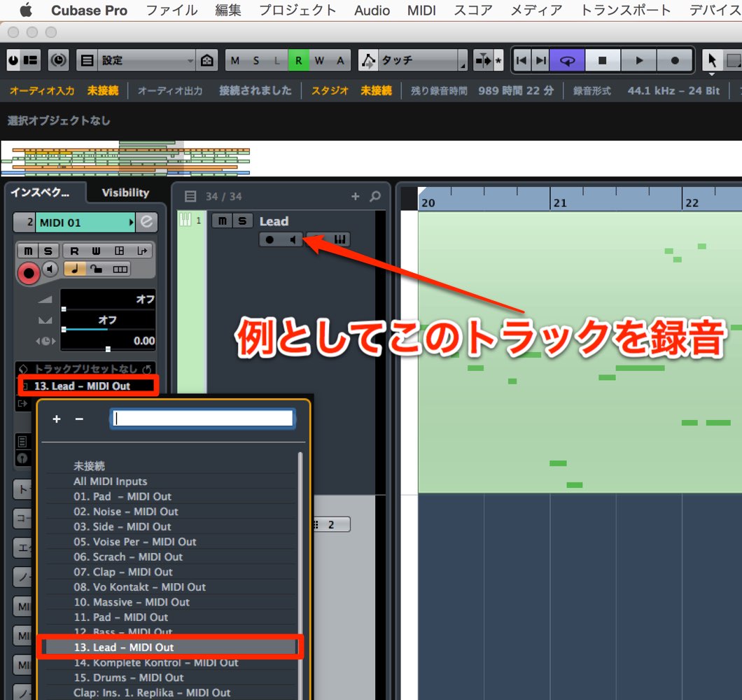Go to next marker transport button
The height and width of the screenshot is (700, 742).
click(540, 60)
